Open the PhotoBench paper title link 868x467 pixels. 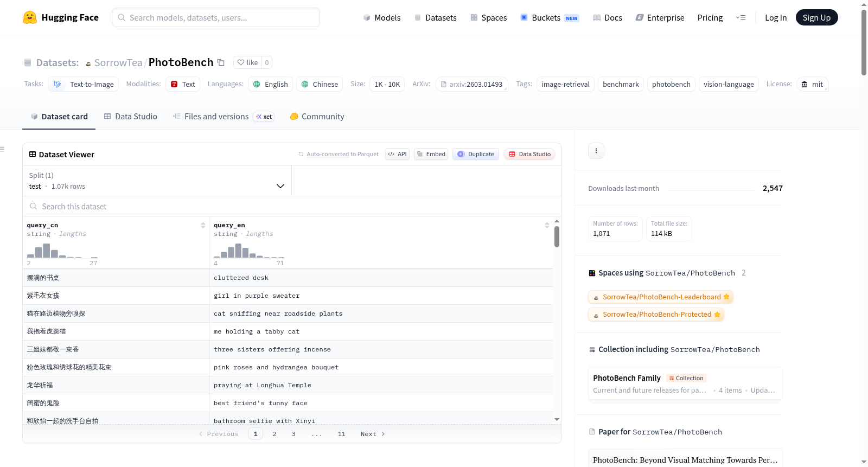coord(685,460)
